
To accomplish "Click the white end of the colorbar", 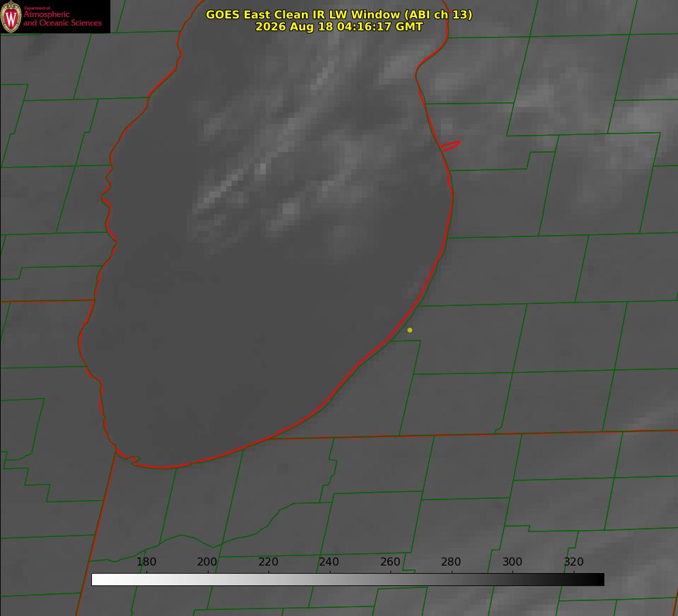I will pos(97,580).
